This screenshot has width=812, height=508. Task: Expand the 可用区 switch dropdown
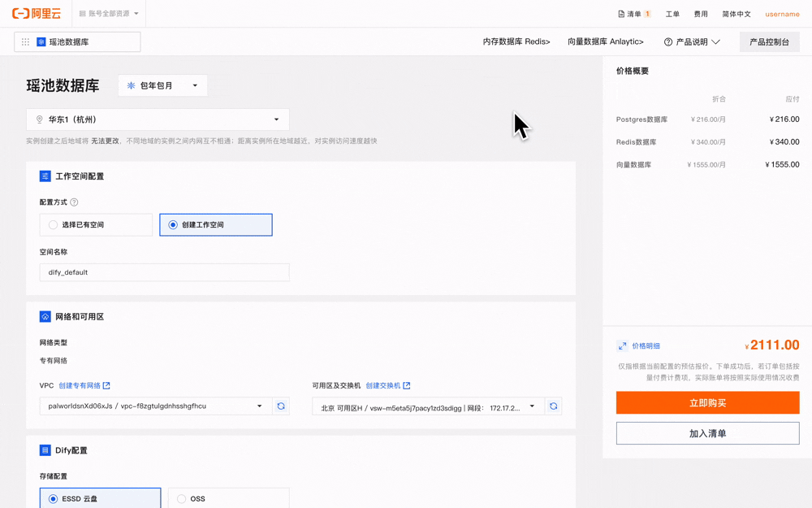pos(428,406)
